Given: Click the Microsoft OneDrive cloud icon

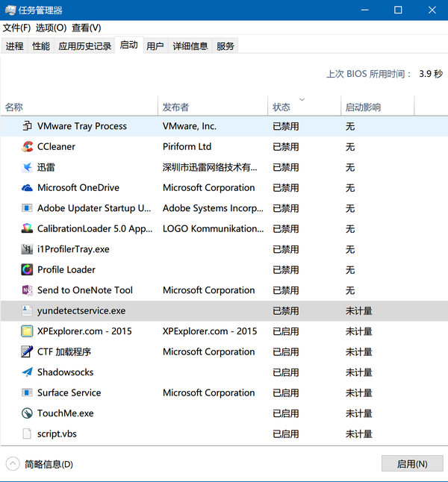Looking at the screenshot, I should [27, 188].
